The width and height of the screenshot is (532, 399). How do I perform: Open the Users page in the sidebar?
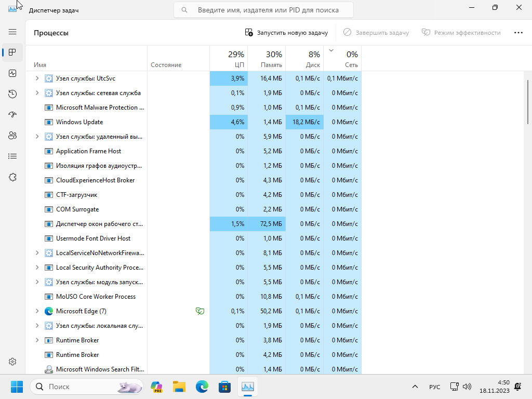click(x=12, y=136)
